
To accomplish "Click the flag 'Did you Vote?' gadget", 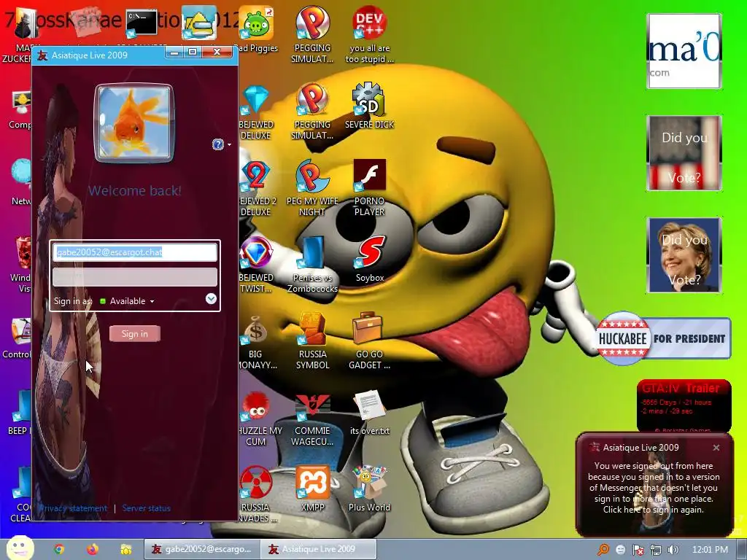I will point(684,153).
